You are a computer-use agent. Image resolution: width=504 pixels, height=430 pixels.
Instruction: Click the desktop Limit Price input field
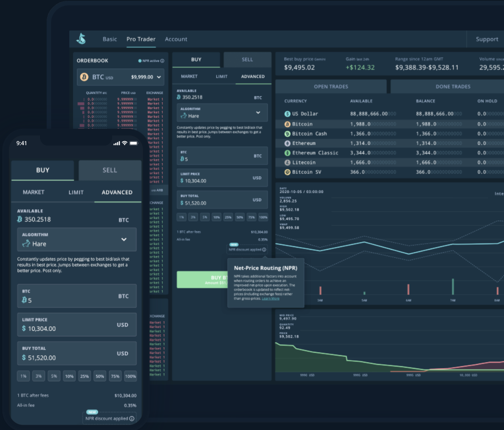point(222,178)
